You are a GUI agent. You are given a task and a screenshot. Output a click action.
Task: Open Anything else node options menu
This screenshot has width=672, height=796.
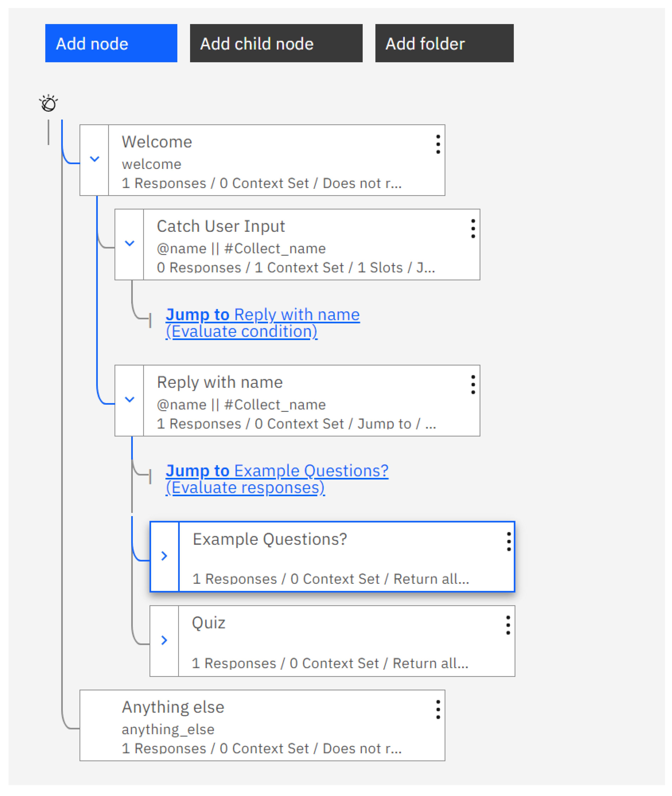pyautogui.click(x=438, y=709)
